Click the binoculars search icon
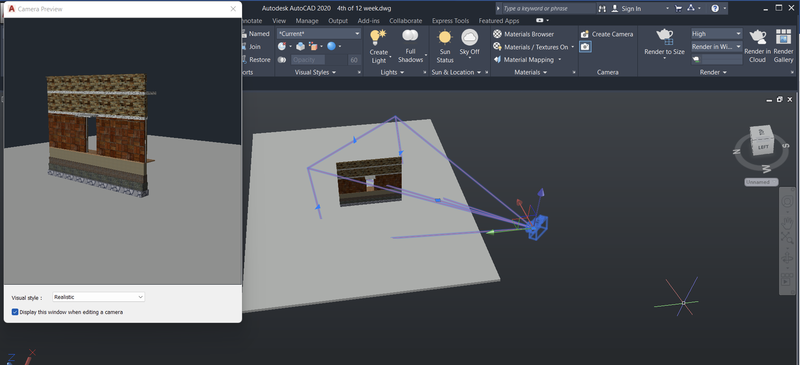 [x=603, y=9]
